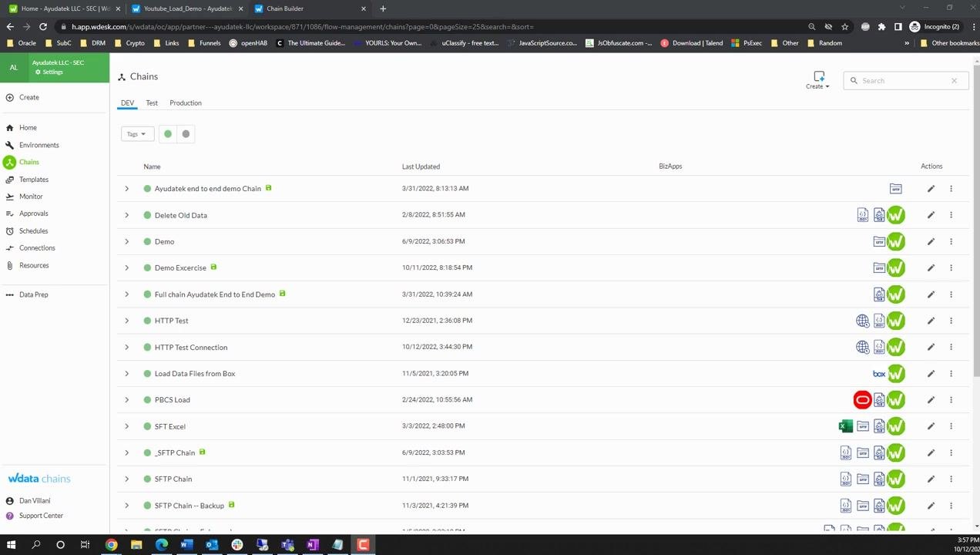Open Home in the left sidebar
The height and width of the screenshot is (555, 980).
[28, 128]
